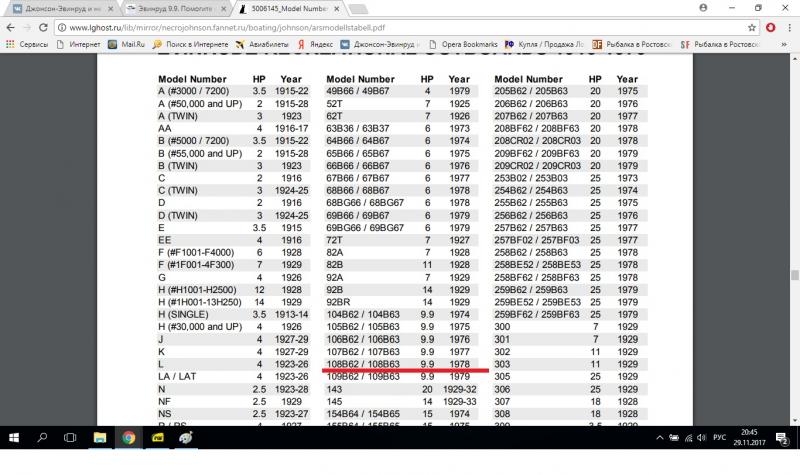Open the Chrome three-dot menu

[x=789, y=28]
